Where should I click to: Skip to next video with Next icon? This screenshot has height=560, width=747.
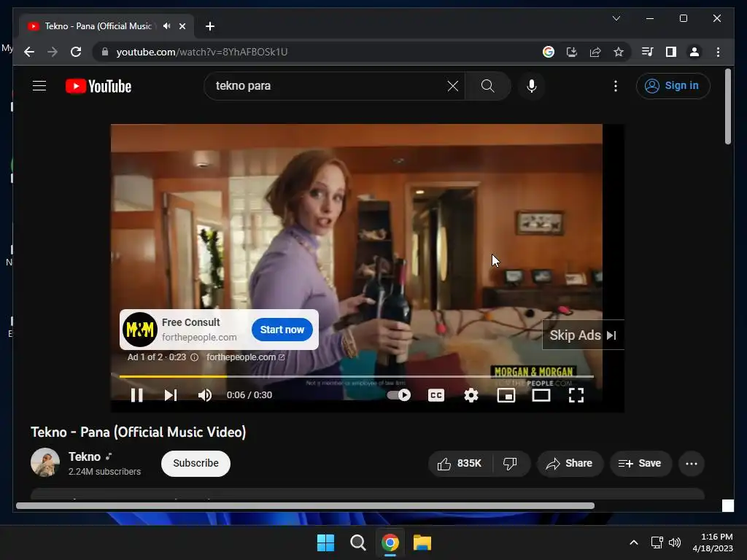click(171, 395)
